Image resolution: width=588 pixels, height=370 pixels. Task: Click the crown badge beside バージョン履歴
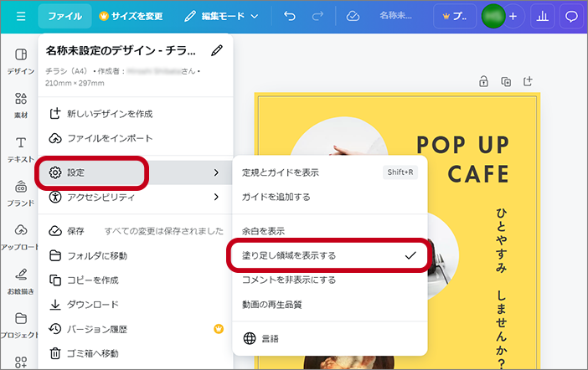pyautogui.click(x=219, y=329)
